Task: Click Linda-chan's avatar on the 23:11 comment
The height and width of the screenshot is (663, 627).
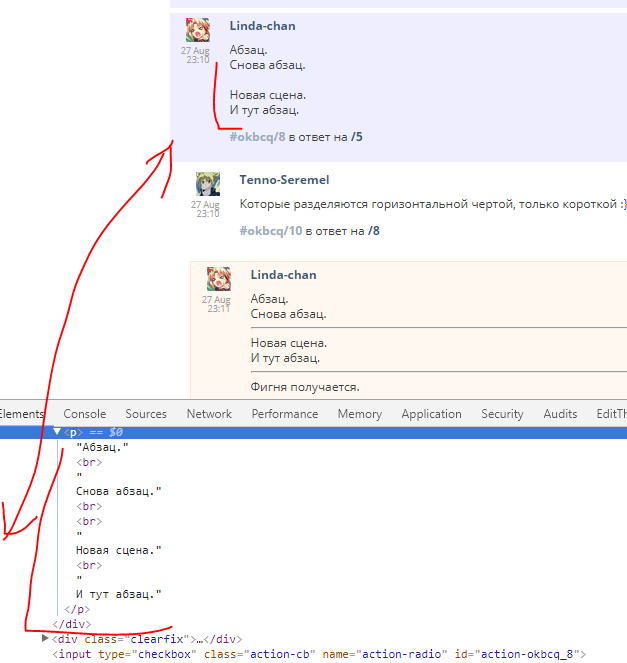Action: tap(219, 280)
